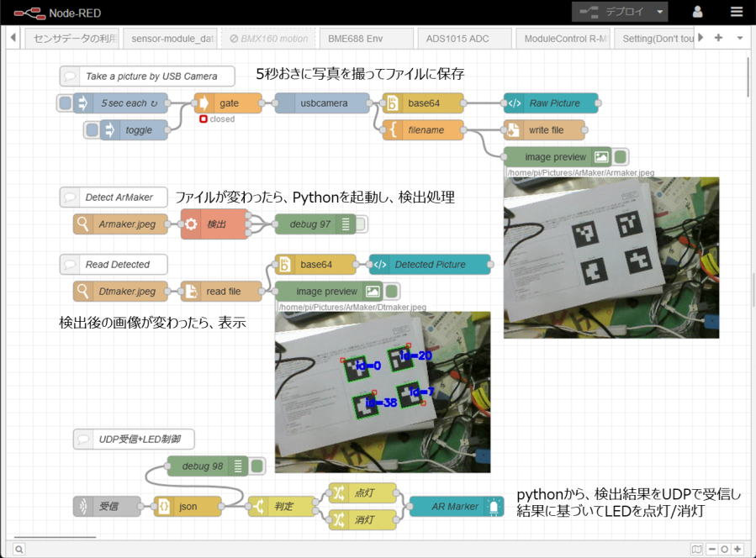756x558 pixels.
Task: Toggle the debug 98 node output button
Action: (256, 466)
